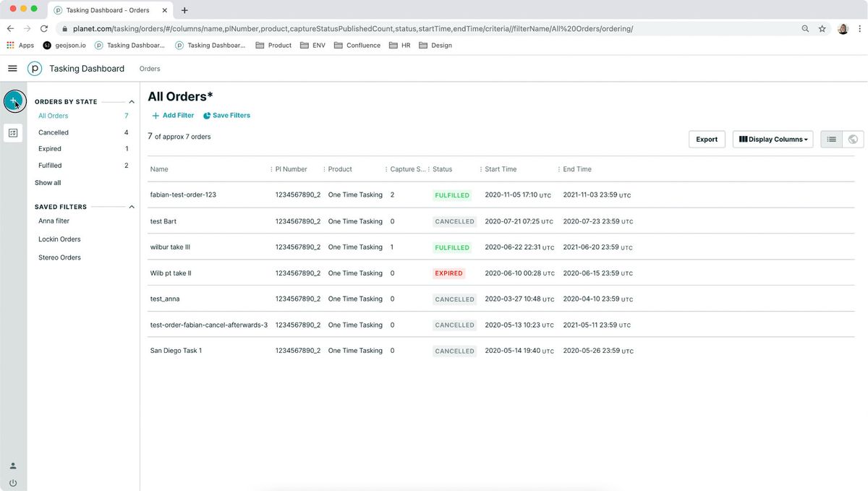This screenshot has height=491, width=868.
Task: Sort by the Start Time column header
Action: click(501, 169)
